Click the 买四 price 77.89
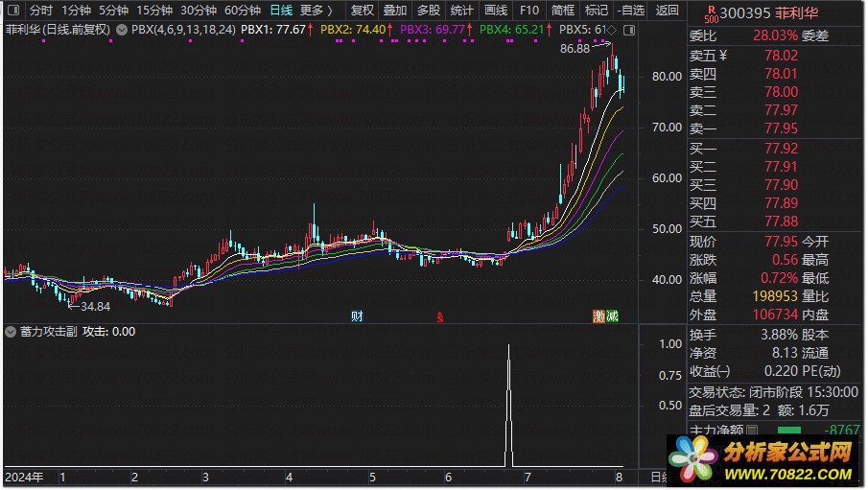 coord(781,203)
